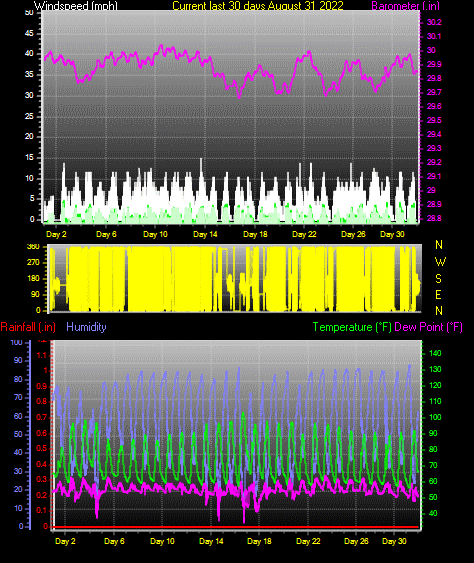Click 180 on the wind direction axis
This screenshot has width=474, height=563.
pos(33,279)
